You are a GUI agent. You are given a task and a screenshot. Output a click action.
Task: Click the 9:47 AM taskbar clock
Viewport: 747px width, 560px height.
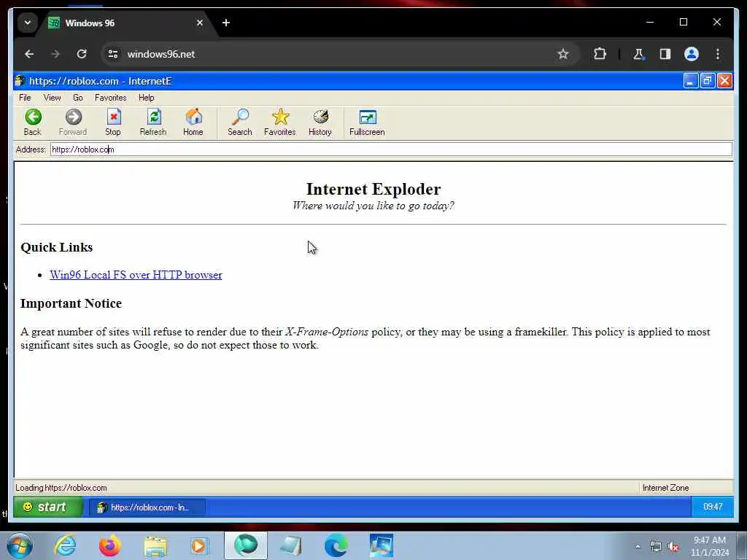tap(709, 546)
